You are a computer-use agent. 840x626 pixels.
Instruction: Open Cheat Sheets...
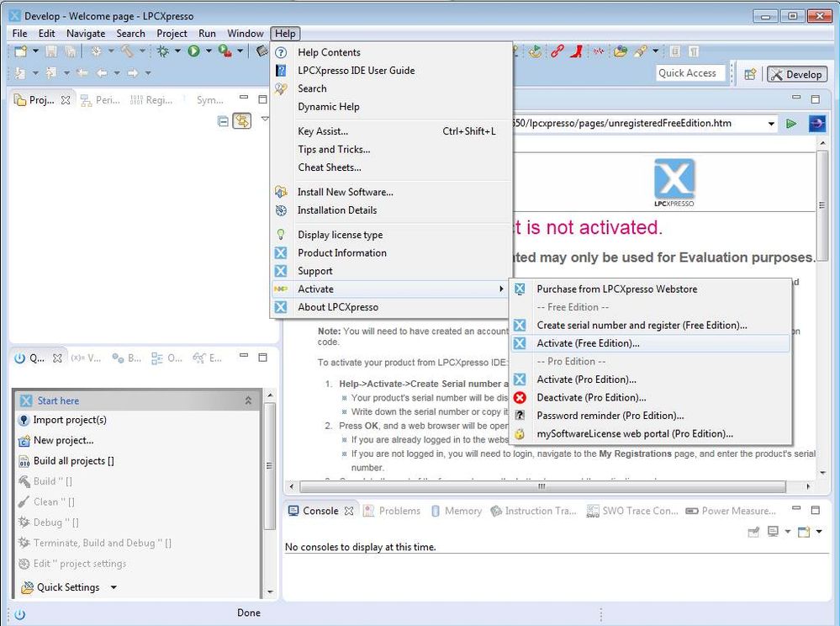(392, 167)
